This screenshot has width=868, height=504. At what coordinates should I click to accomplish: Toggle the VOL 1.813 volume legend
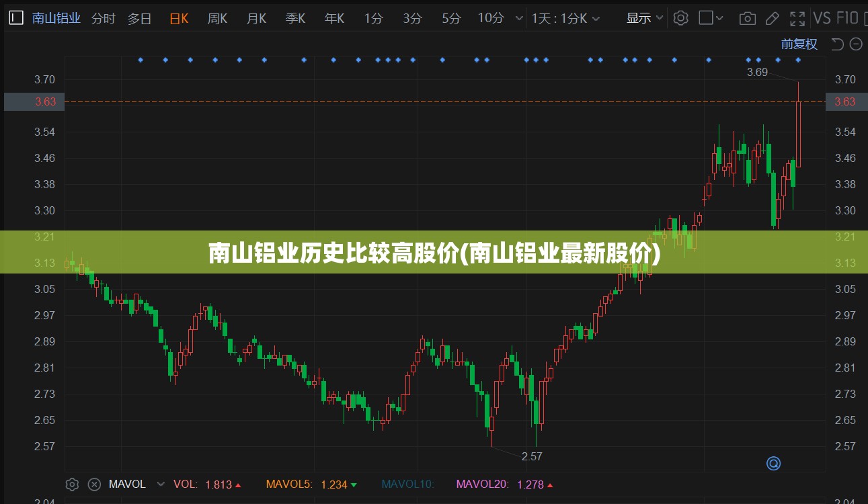207,484
